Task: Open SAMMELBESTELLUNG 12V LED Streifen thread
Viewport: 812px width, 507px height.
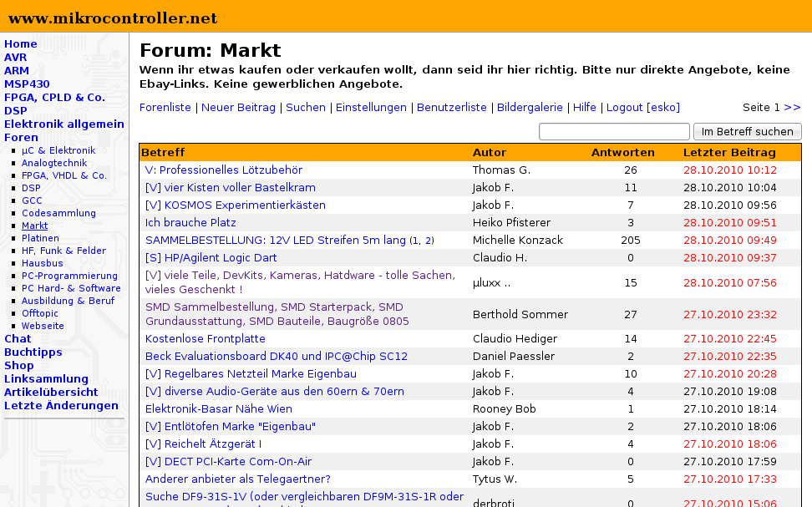Action: click(x=276, y=241)
